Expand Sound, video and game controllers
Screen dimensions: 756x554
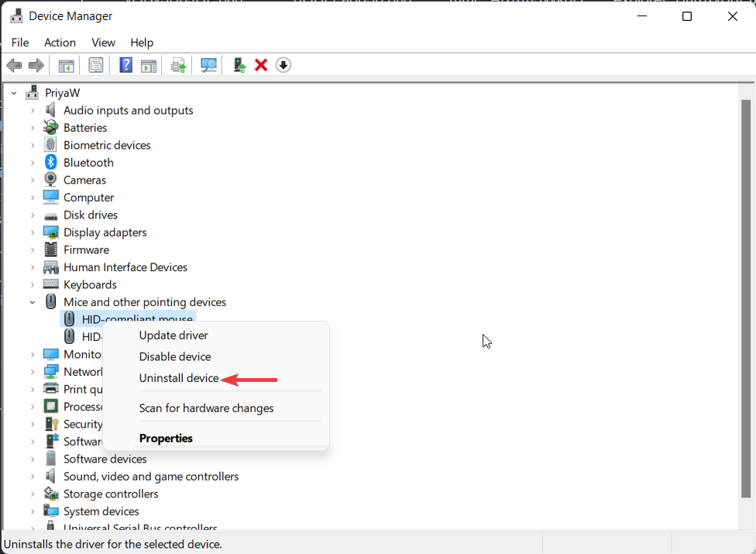coord(33,477)
